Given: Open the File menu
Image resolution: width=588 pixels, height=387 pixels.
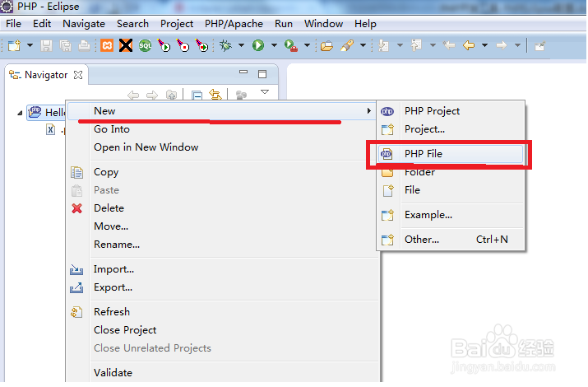Looking at the screenshot, I should coord(13,24).
